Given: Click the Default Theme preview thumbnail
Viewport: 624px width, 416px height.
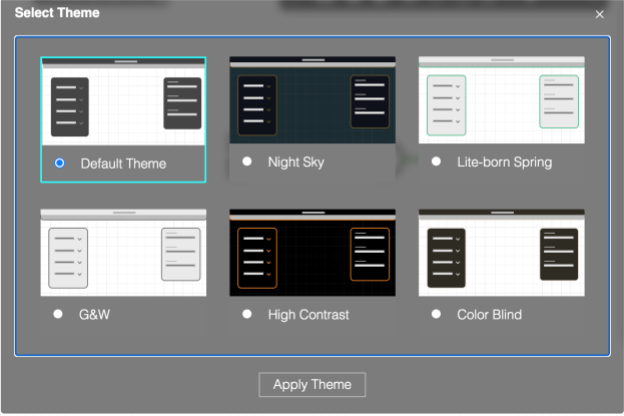Looking at the screenshot, I should click(x=123, y=102).
